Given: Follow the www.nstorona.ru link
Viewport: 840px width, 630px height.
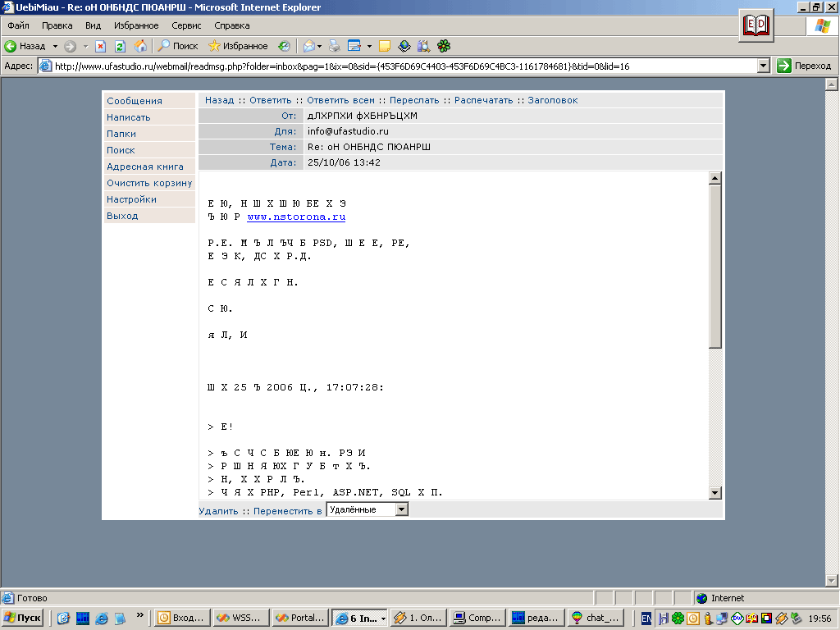Looking at the screenshot, I should [x=297, y=217].
